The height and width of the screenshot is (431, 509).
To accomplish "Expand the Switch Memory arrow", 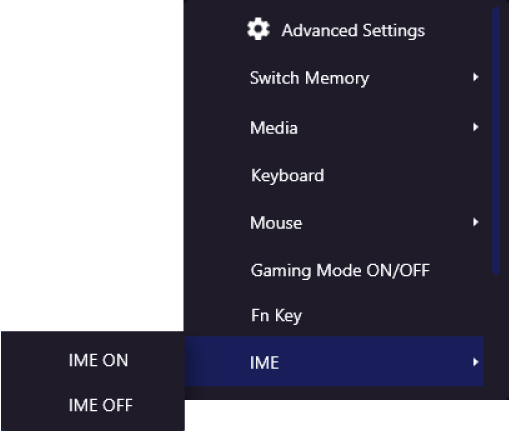I will point(476,77).
